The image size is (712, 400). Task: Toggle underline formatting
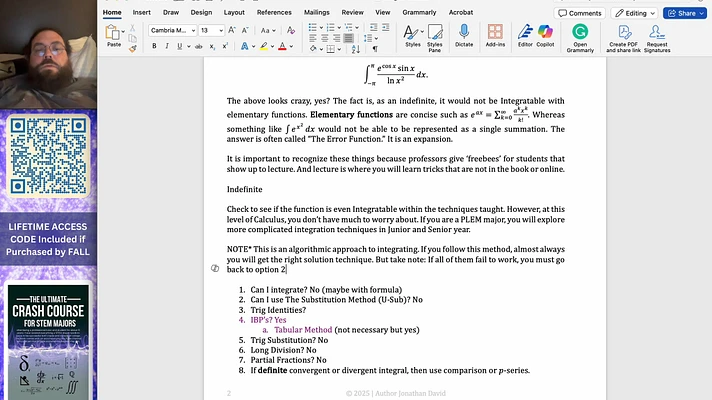click(179, 46)
